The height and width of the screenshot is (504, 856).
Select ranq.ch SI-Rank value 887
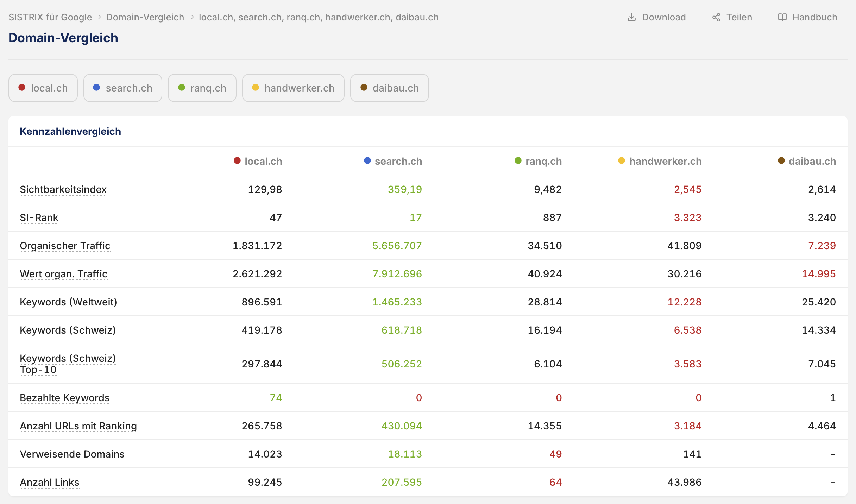tap(552, 218)
